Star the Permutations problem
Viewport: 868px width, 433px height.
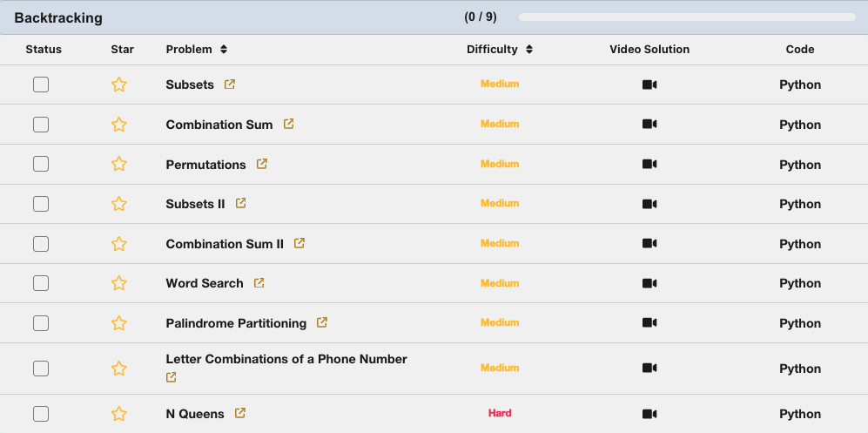point(119,164)
